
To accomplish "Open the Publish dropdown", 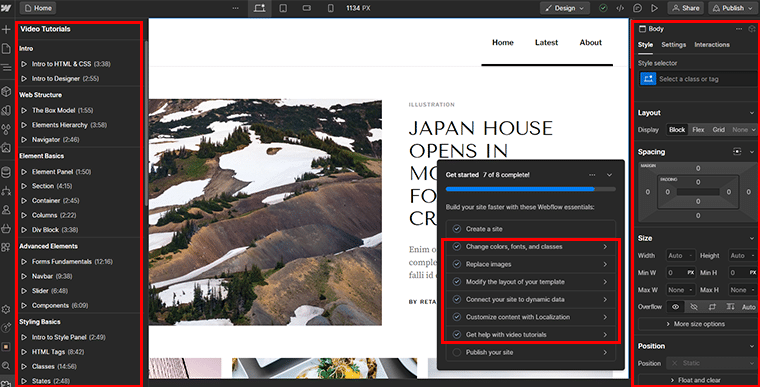I will tap(732, 8).
